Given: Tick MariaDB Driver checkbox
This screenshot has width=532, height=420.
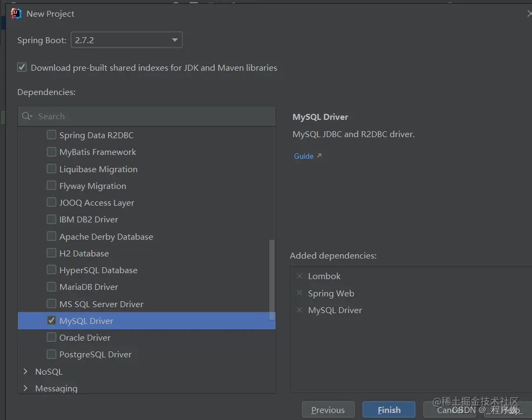Looking at the screenshot, I should 51,287.
